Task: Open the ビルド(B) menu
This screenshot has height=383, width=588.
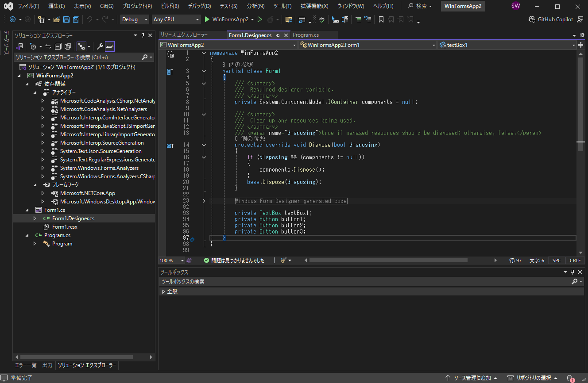Action: [x=170, y=6]
